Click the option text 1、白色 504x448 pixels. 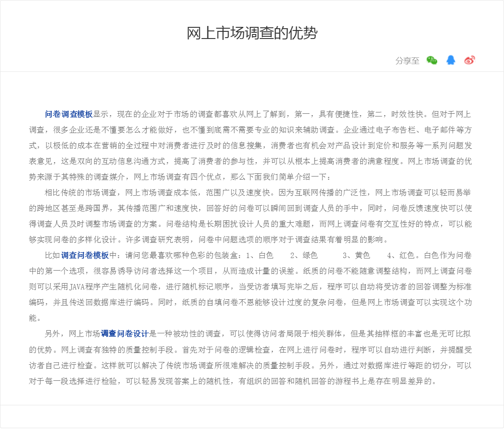(x=260, y=255)
